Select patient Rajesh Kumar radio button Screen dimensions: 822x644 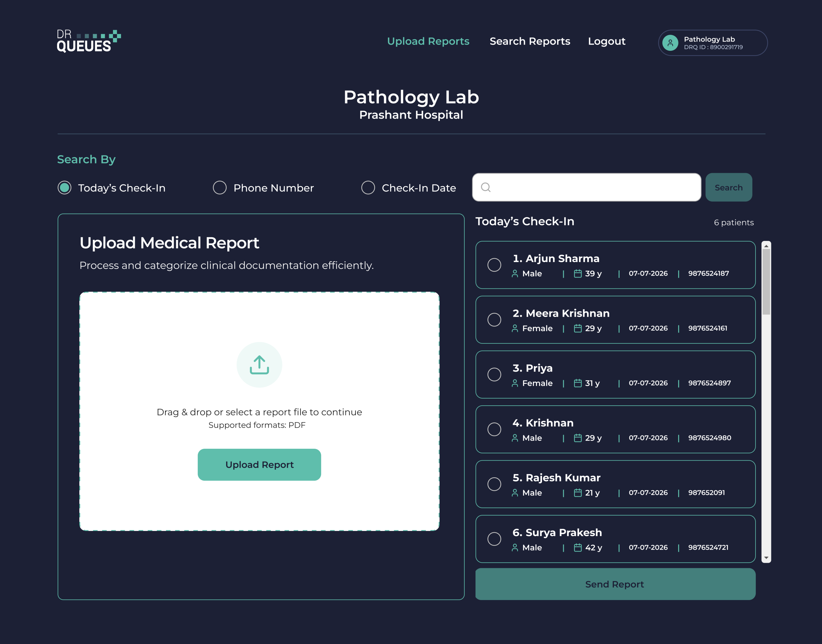[x=494, y=484]
